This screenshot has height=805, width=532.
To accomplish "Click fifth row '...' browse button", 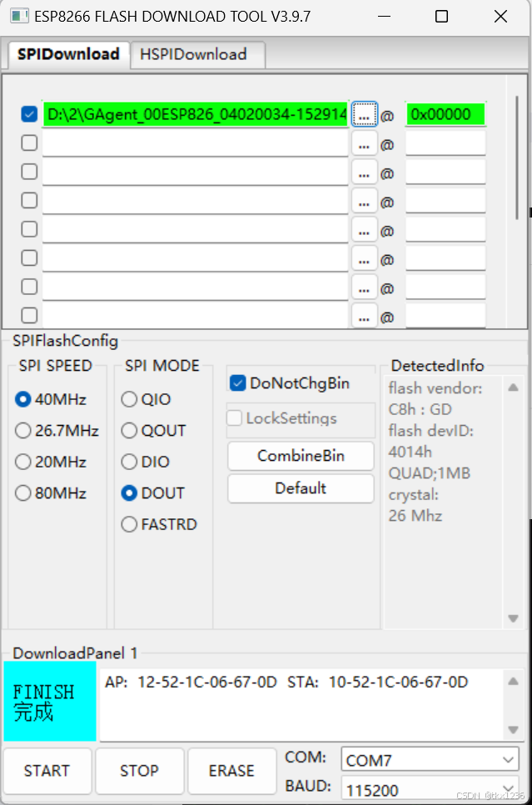I will click(365, 230).
